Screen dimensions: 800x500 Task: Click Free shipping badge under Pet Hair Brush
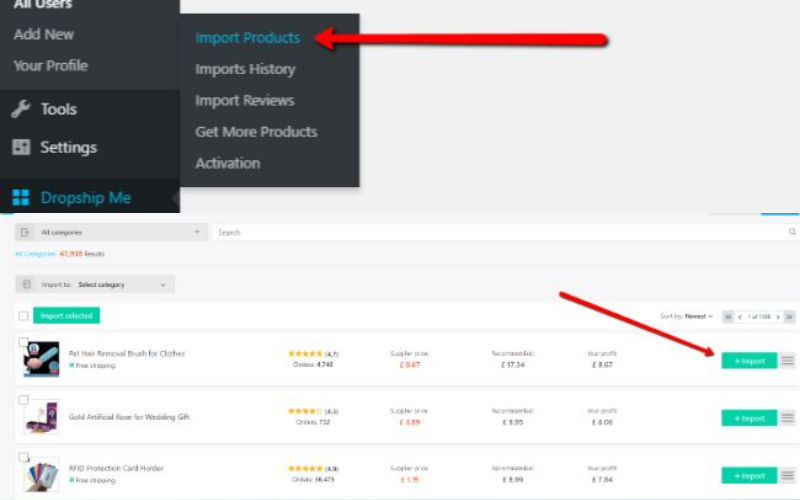92,365
